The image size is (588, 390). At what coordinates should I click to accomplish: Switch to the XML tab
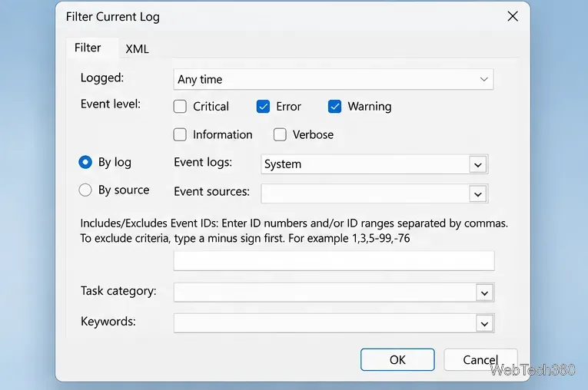point(138,48)
